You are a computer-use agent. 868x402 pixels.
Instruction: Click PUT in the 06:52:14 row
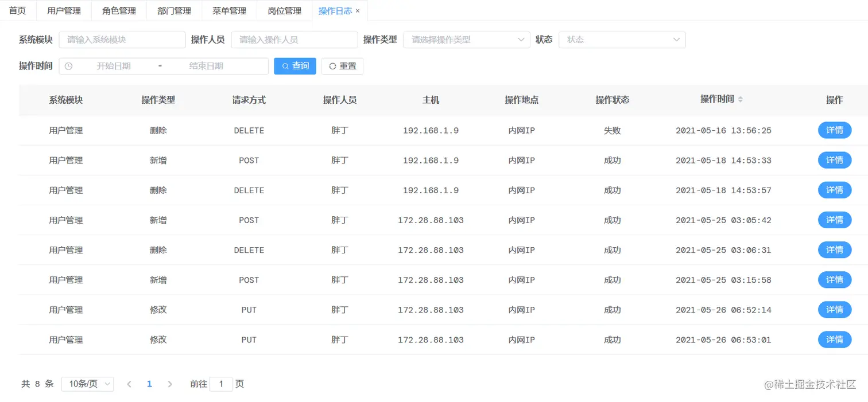pos(249,310)
